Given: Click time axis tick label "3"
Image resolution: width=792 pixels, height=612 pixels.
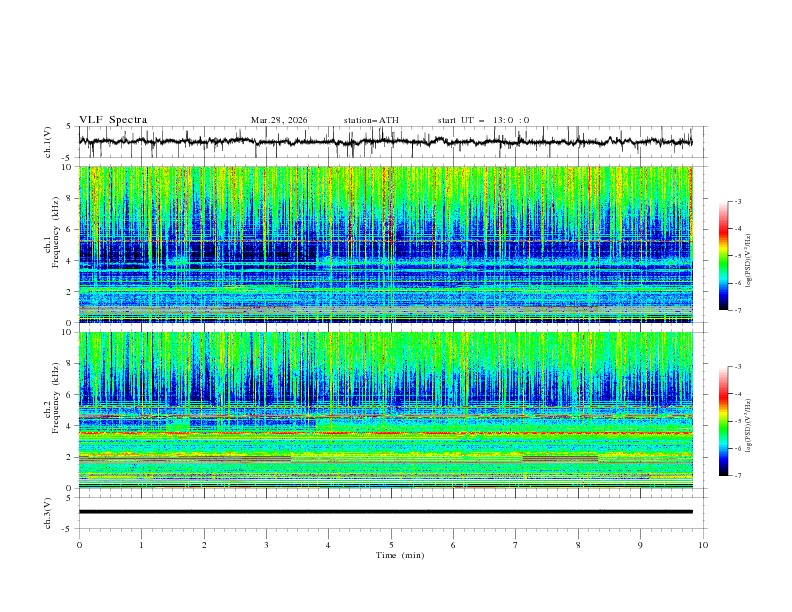Looking at the screenshot, I should pos(266,545).
